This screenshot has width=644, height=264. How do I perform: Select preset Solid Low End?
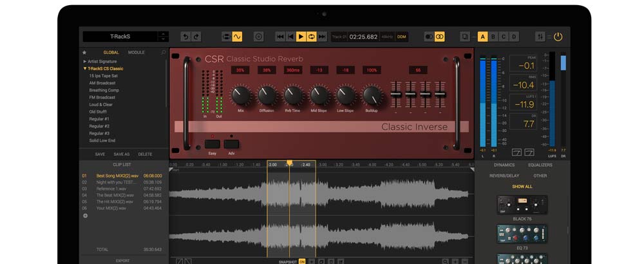click(x=102, y=140)
